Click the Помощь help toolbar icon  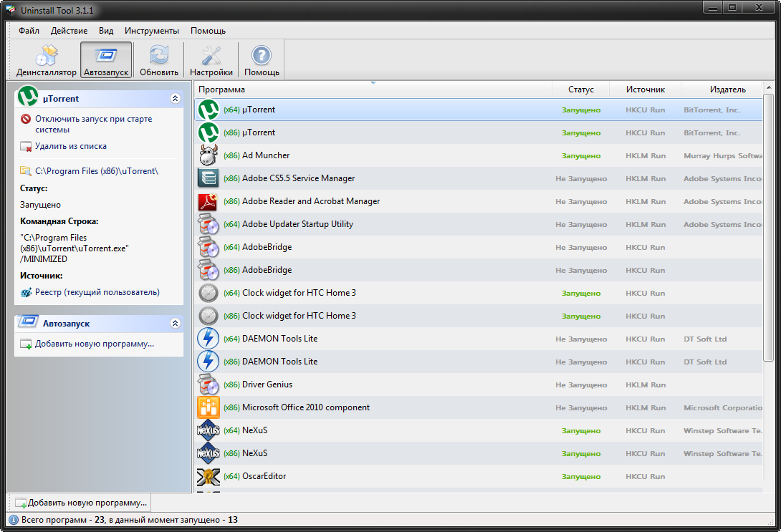tap(262, 60)
